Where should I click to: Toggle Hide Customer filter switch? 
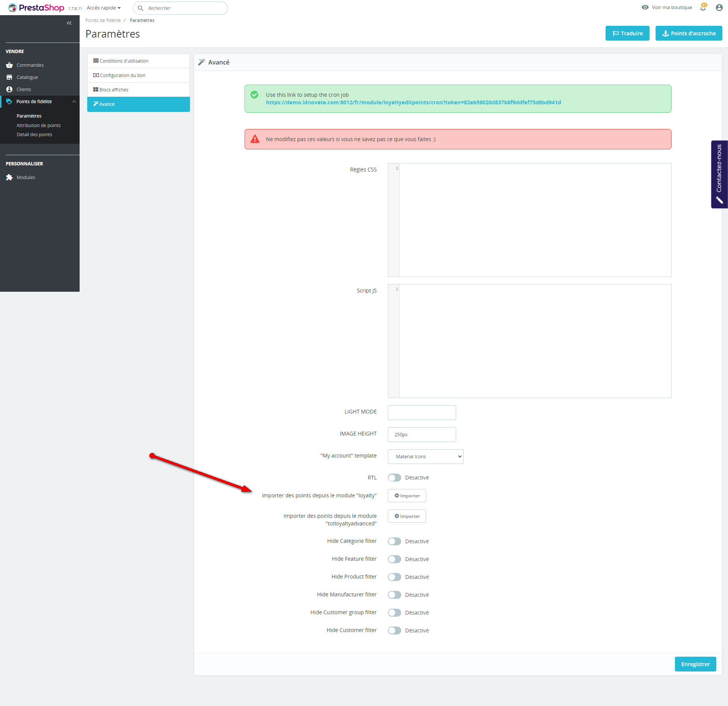coord(394,631)
